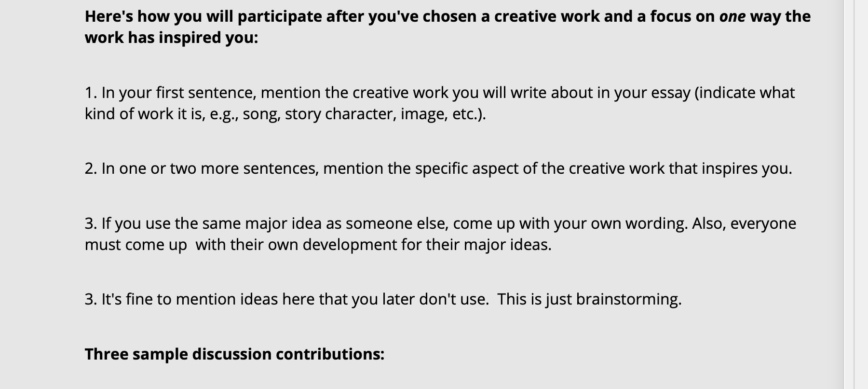
Task: Click the sentence beginning "1. In your first sentence"
Action: 440,103
